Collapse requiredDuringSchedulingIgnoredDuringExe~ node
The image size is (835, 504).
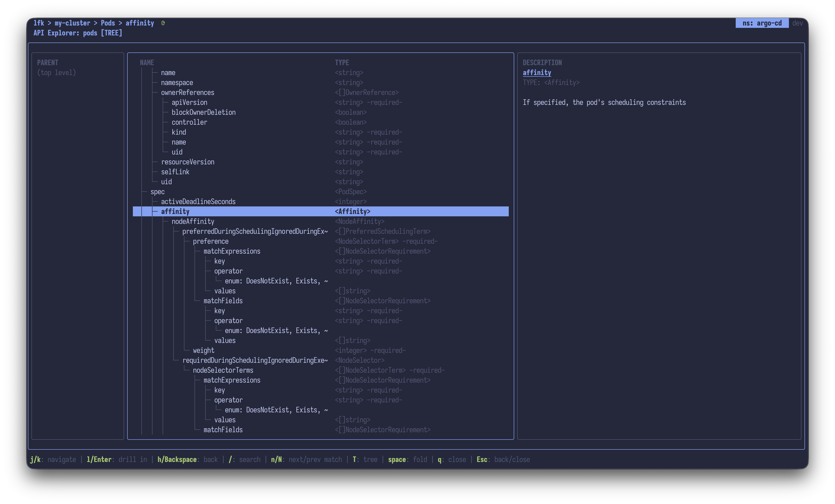click(x=255, y=360)
